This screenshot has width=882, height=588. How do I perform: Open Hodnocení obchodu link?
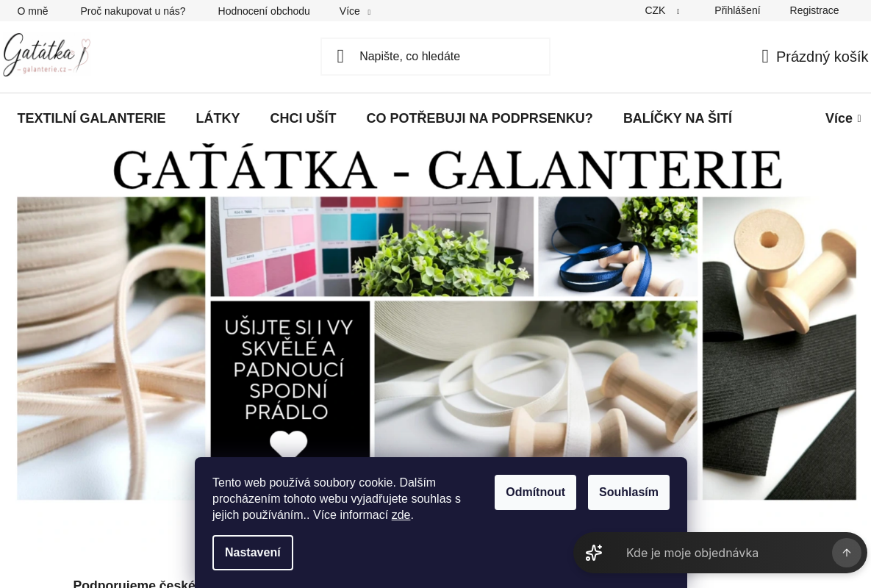point(264,11)
